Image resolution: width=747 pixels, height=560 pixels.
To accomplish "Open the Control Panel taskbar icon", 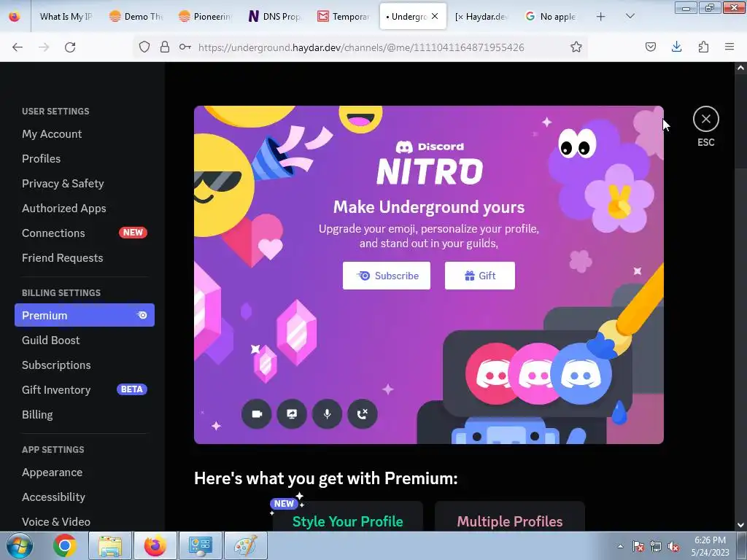I will click(x=201, y=545).
